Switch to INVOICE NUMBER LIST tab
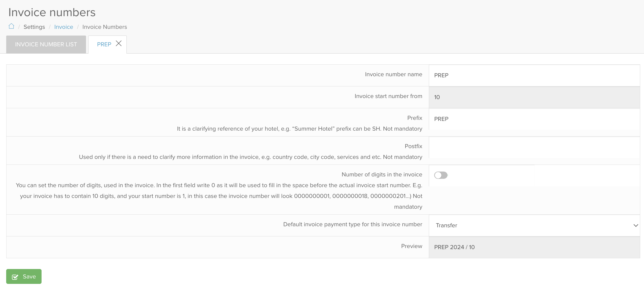This screenshot has height=293, width=644. (x=46, y=44)
